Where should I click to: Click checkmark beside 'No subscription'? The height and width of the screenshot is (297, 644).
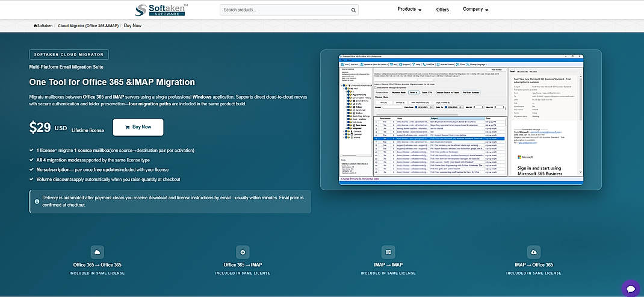coord(32,169)
